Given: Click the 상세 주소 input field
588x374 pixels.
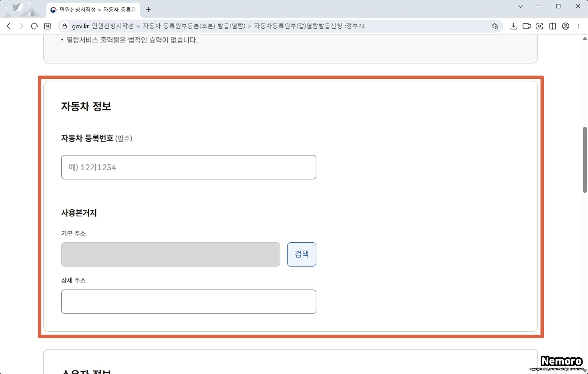Looking at the screenshot, I should (x=188, y=301).
